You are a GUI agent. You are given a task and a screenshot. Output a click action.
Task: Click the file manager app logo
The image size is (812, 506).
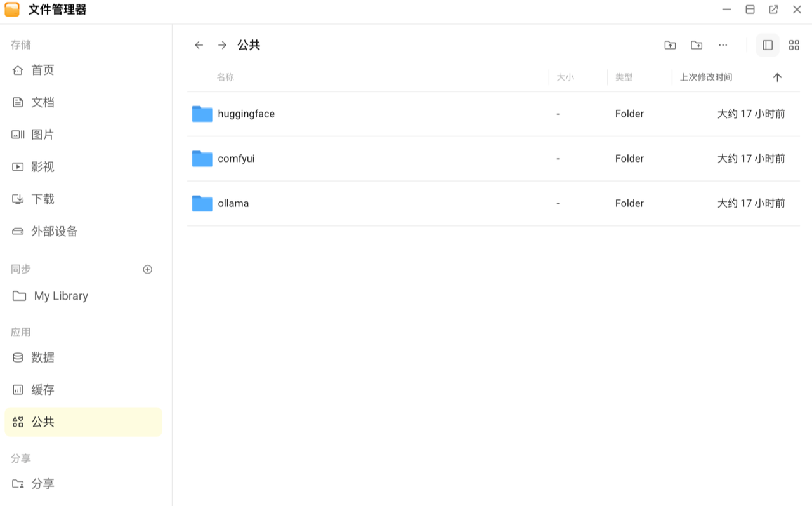(12, 10)
